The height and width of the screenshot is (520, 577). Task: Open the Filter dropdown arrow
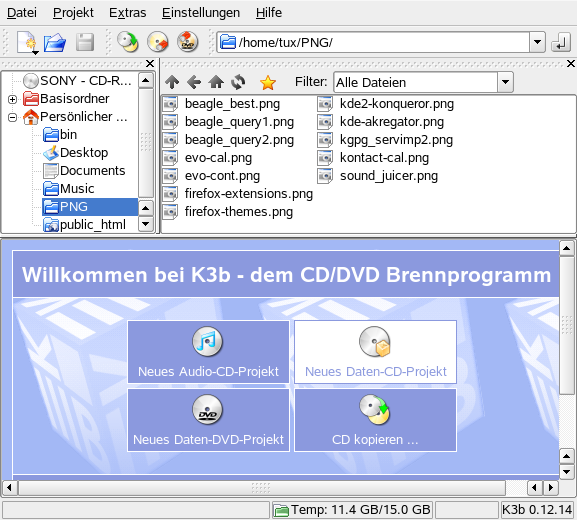(x=505, y=82)
